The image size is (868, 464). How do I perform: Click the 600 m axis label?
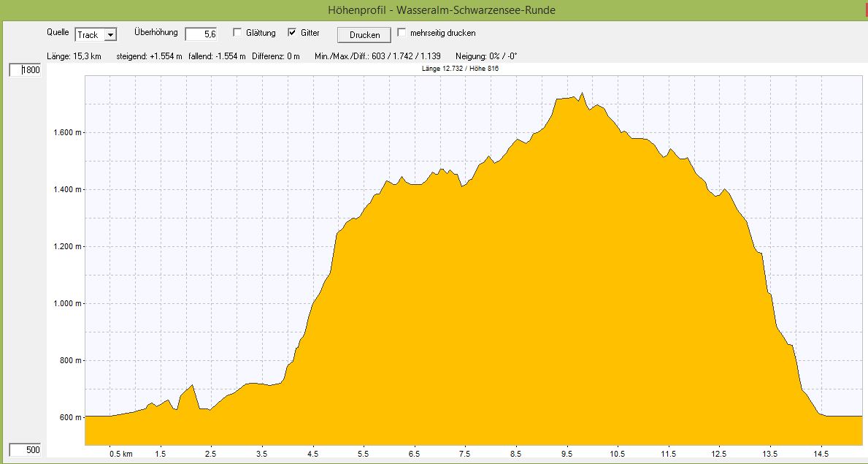click(71, 417)
